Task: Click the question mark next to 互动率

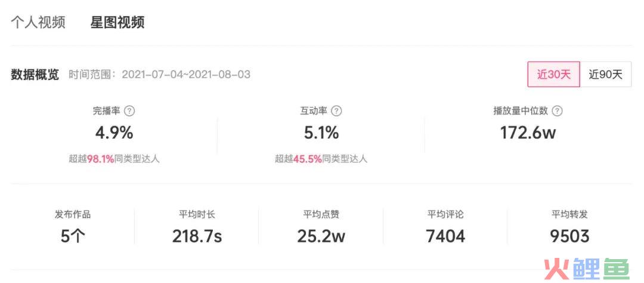Action: [x=337, y=111]
